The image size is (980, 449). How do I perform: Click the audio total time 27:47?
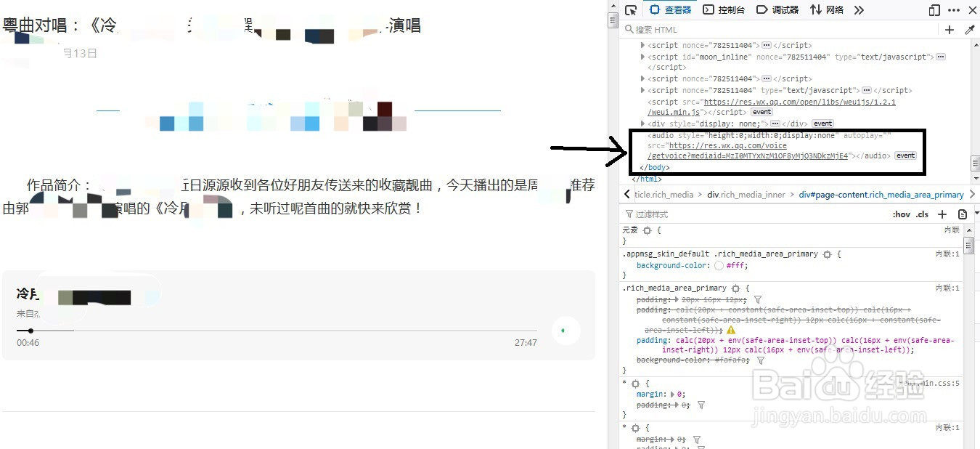pos(526,343)
